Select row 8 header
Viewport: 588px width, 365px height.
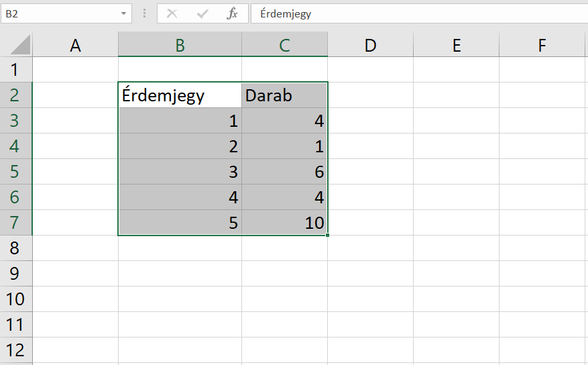[16, 248]
